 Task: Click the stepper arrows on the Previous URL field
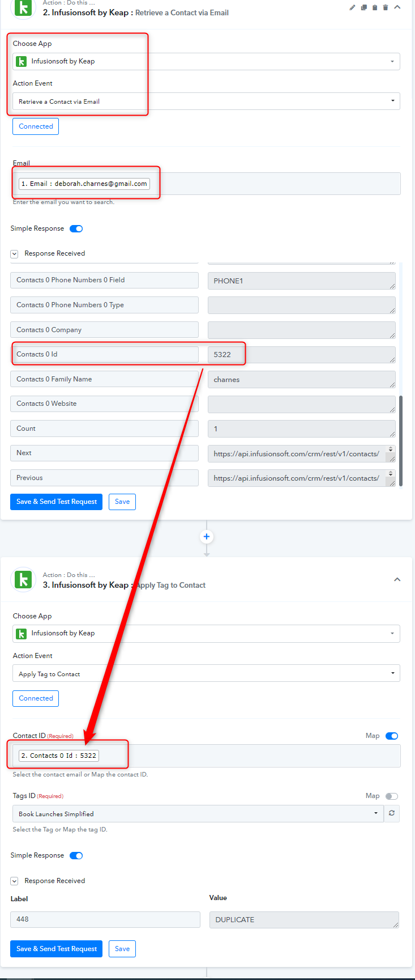[x=391, y=473]
